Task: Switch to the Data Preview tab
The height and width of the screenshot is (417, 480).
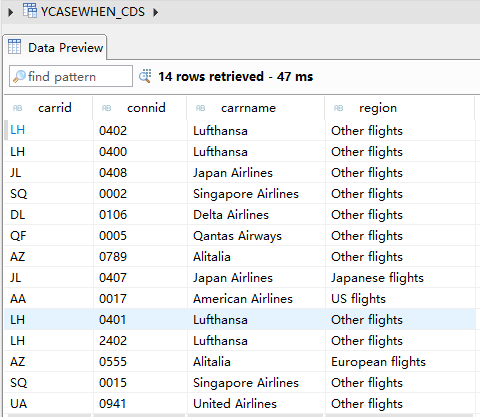Action: click(x=55, y=48)
